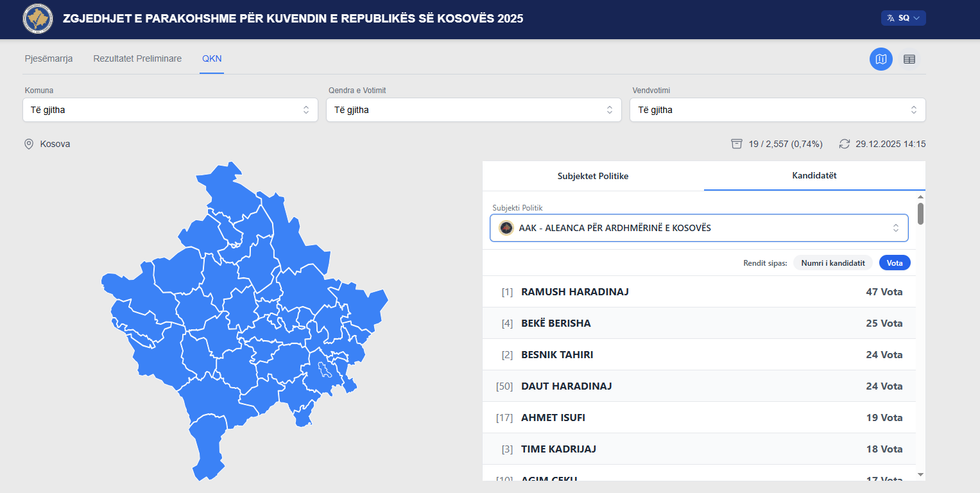Click the translate icon in language button
Image resolution: width=980 pixels, height=493 pixels.
tap(890, 18)
